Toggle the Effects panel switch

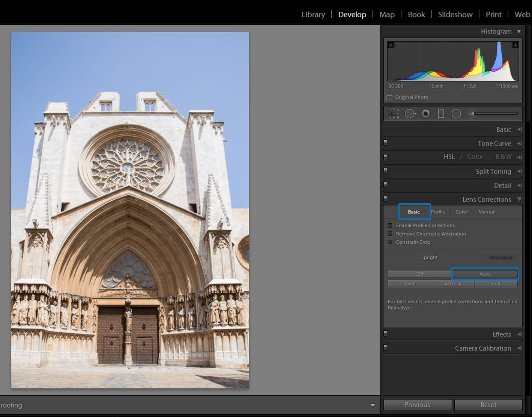(x=385, y=333)
